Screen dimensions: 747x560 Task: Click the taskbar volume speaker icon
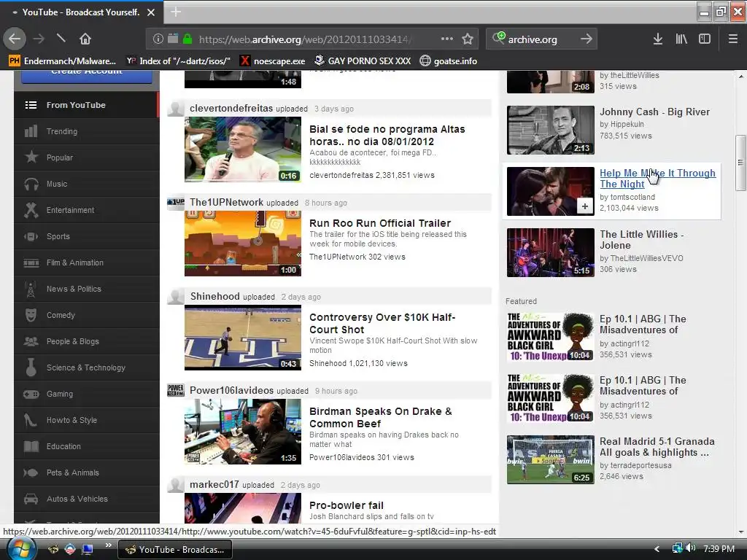(691, 548)
